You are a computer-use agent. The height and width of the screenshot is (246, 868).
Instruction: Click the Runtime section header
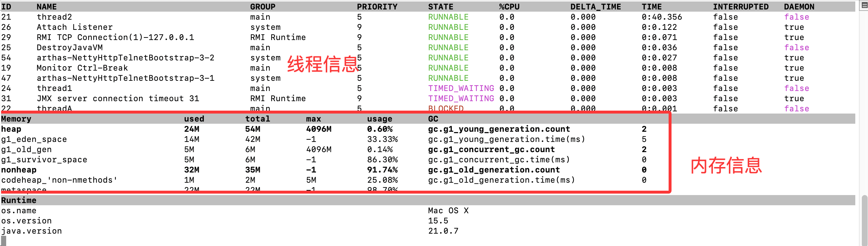click(x=19, y=201)
